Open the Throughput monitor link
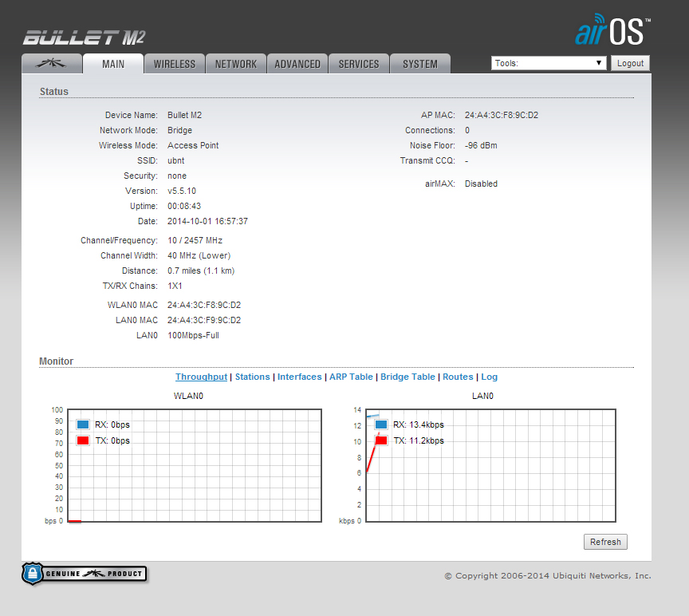689x616 pixels. pyautogui.click(x=201, y=377)
